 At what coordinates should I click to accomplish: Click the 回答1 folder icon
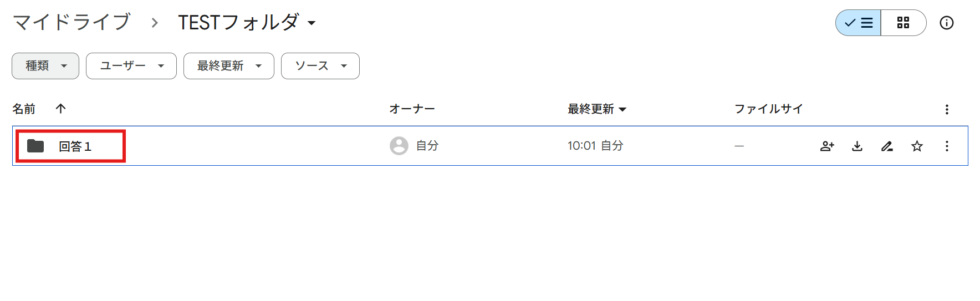click(x=35, y=146)
